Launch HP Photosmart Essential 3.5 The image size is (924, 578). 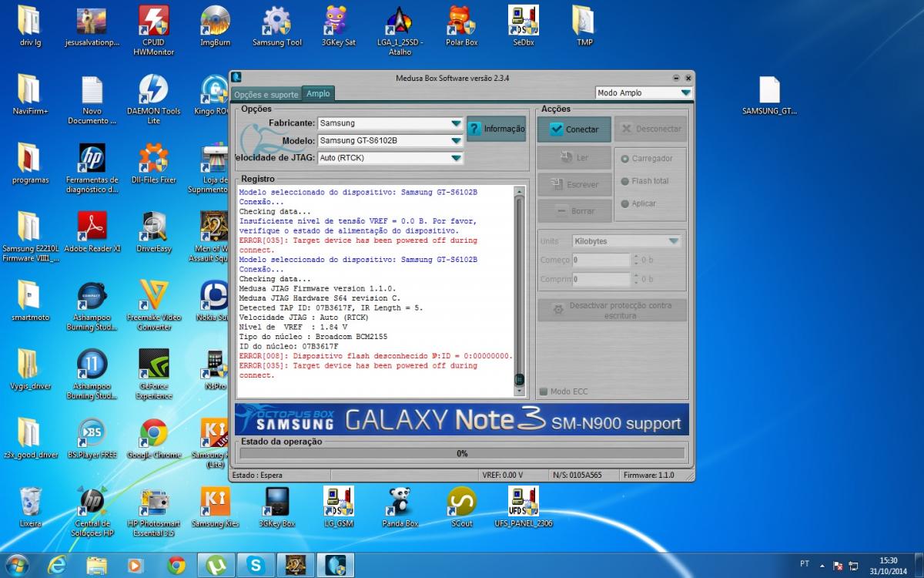[153, 512]
